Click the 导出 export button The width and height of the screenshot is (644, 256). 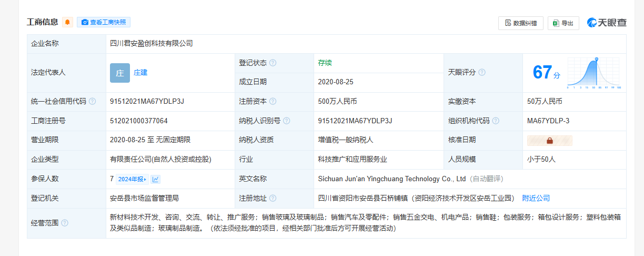click(563, 23)
